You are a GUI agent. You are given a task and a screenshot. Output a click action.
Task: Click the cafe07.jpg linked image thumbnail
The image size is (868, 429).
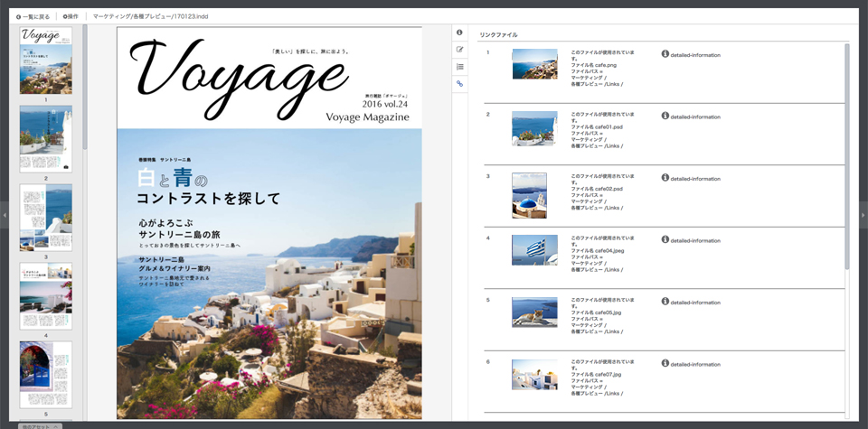(x=534, y=374)
